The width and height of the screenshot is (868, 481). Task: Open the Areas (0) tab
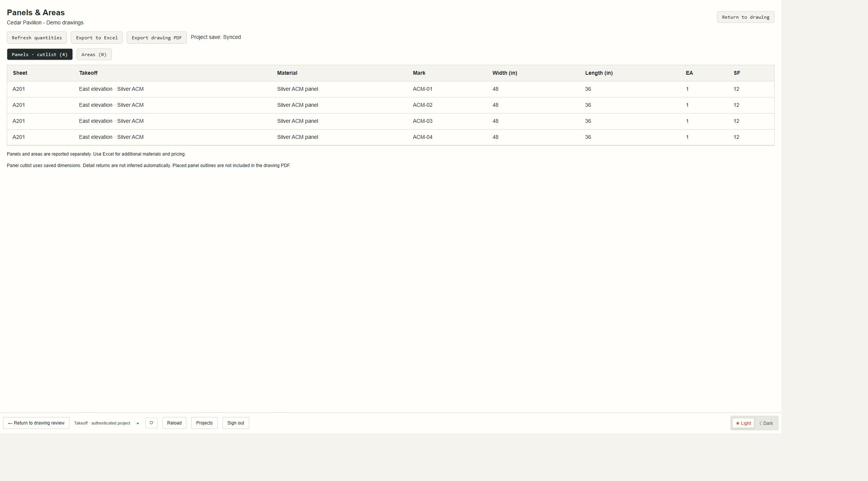coord(94,54)
